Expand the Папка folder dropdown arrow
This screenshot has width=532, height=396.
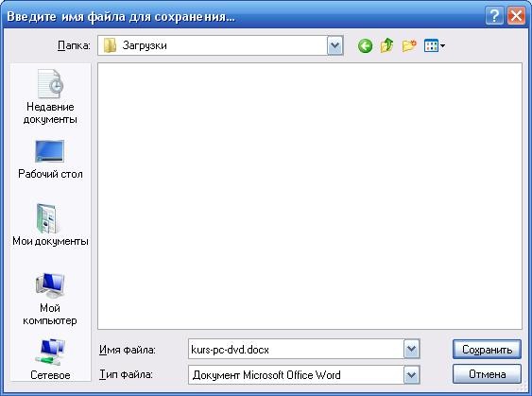[335, 45]
